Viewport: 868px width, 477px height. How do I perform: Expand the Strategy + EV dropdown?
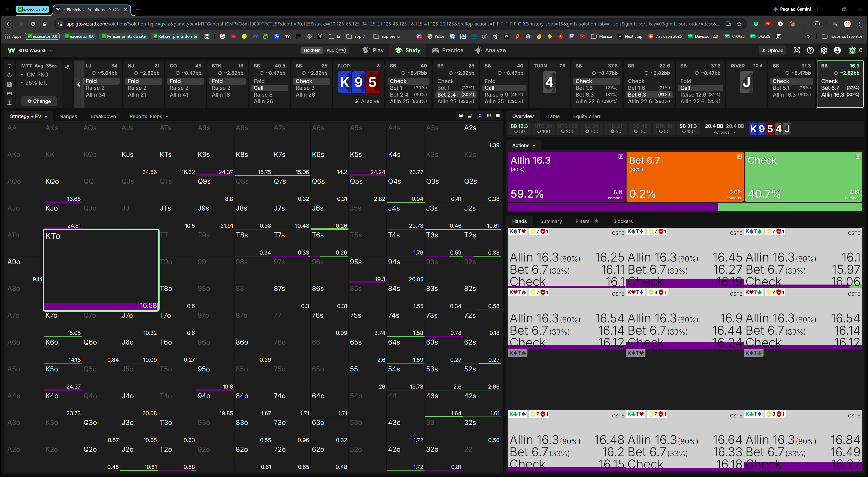pos(29,116)
